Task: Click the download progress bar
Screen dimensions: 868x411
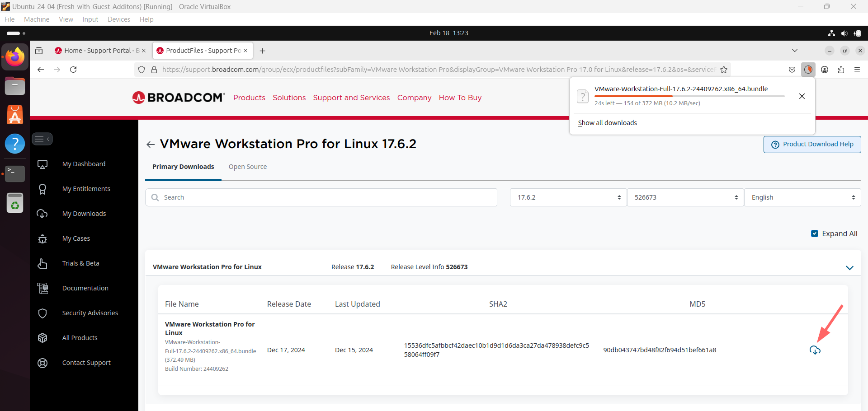Action: pyautogui.click(x=689, y=96)
